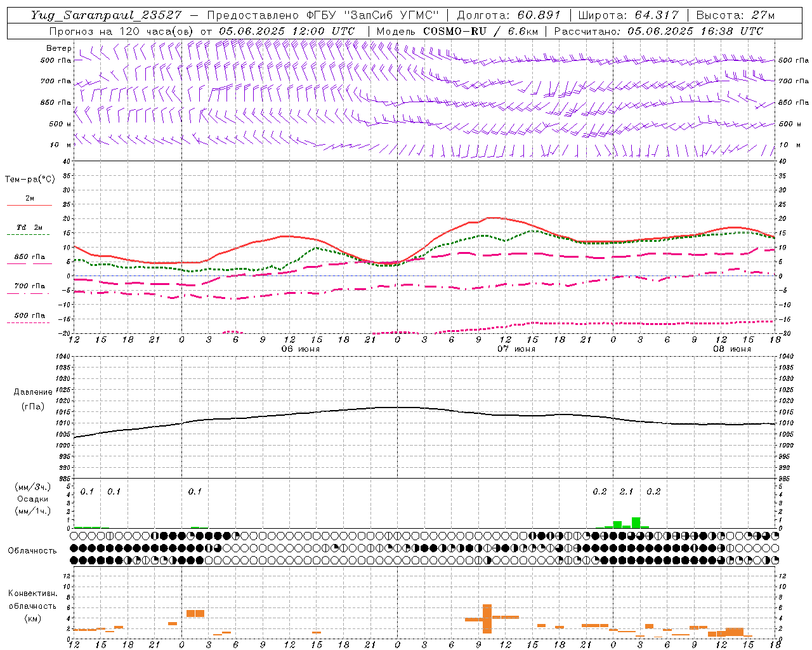Click the station title Yug_Saranpaul_23527

tap(106, 15)
